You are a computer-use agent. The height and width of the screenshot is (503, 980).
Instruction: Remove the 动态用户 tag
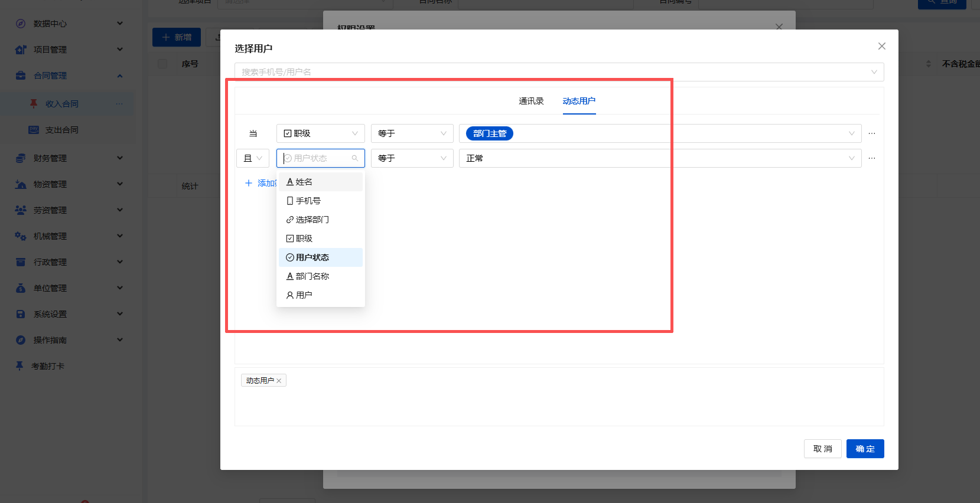pyautogui.click(x=279, y=381)
